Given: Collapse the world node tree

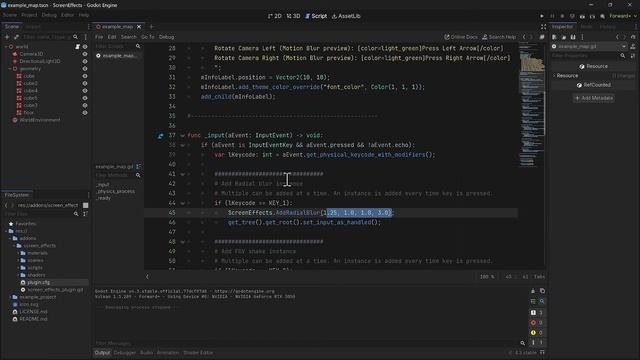Looking at the screenshot, I should (5, 47).
